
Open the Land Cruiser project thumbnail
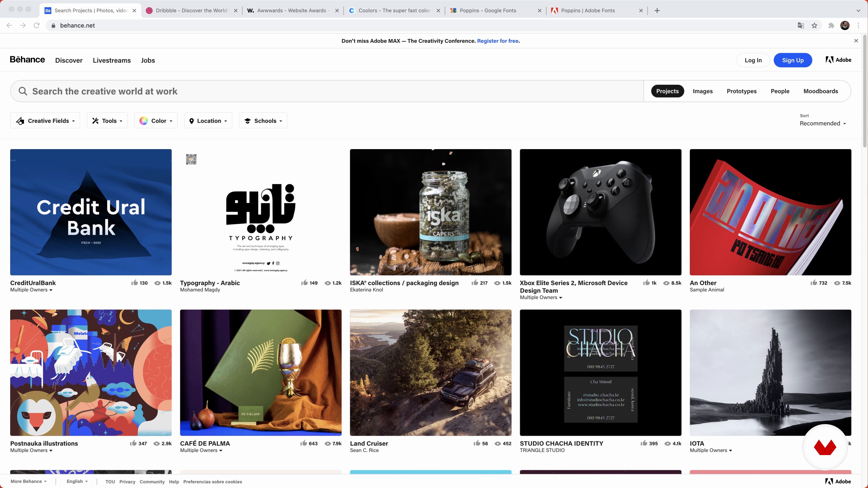tap(431, 373)
